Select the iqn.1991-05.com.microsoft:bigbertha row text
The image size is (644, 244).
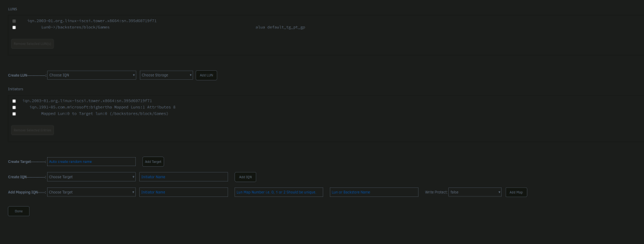pos(102,108)
